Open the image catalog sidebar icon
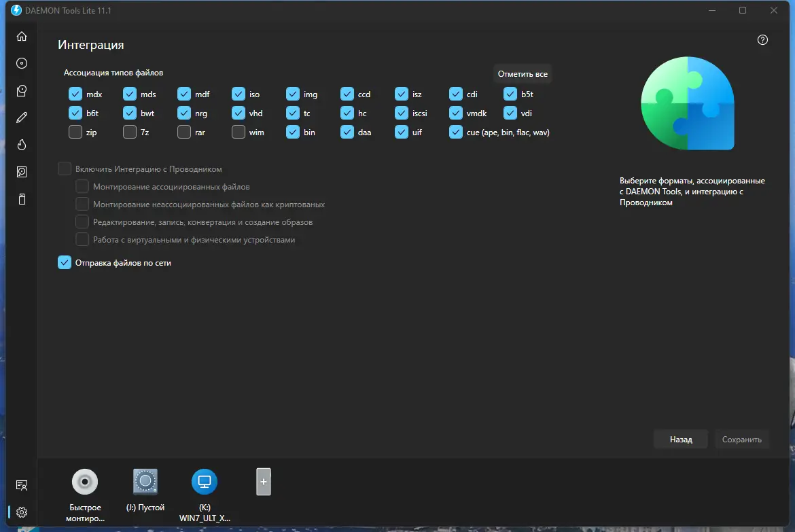This screenshot has height=532, width=795. [21, 90]
